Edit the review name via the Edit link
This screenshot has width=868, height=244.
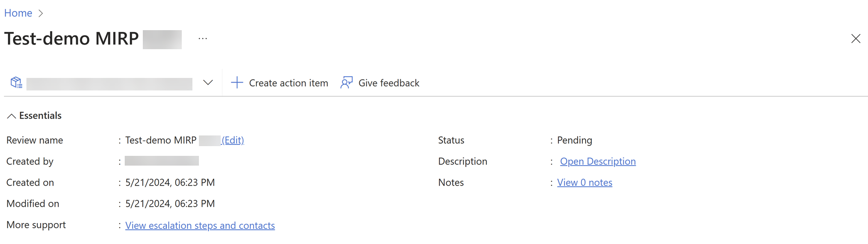(233, 140)
